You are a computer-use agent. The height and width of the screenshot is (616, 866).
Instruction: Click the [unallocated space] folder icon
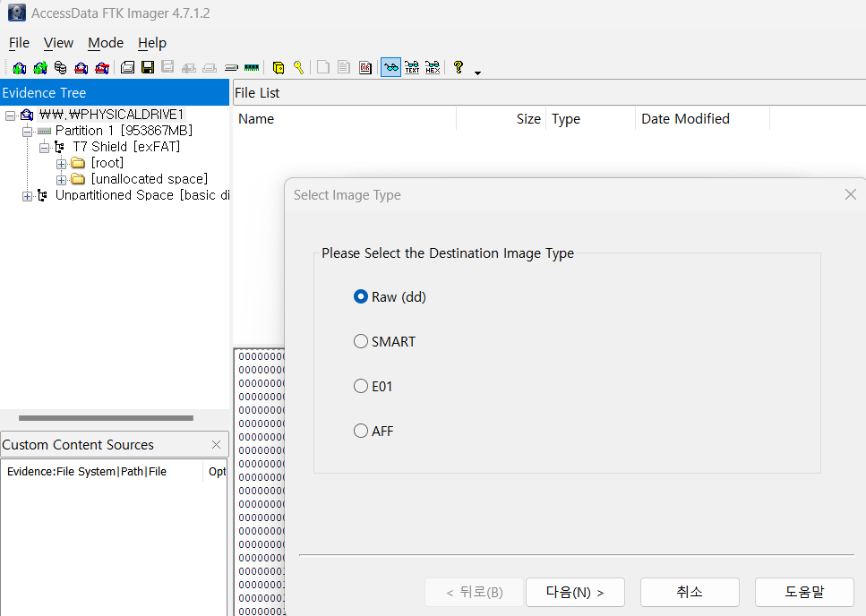tap(78, 179)
